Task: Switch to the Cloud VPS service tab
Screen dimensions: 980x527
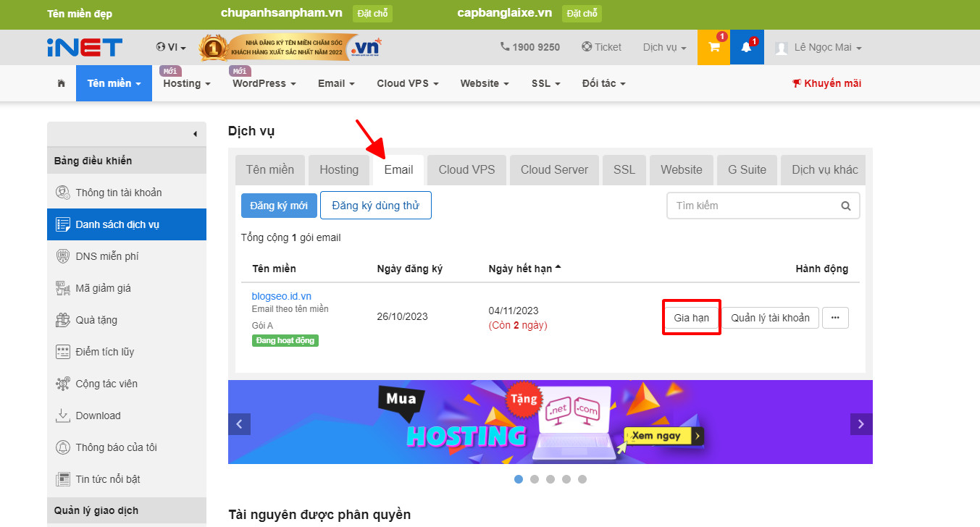Action: (x=466, y=170)
